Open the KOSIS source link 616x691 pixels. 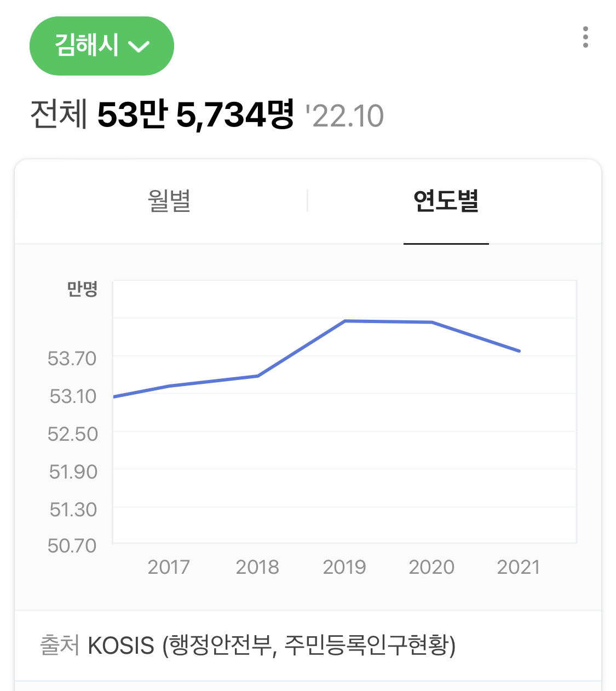pyautogui.click(x=121, y=646)
